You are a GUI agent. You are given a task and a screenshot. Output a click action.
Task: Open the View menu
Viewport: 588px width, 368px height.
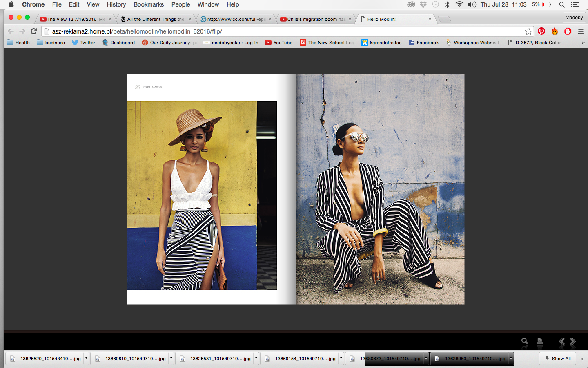pos(93,4)
